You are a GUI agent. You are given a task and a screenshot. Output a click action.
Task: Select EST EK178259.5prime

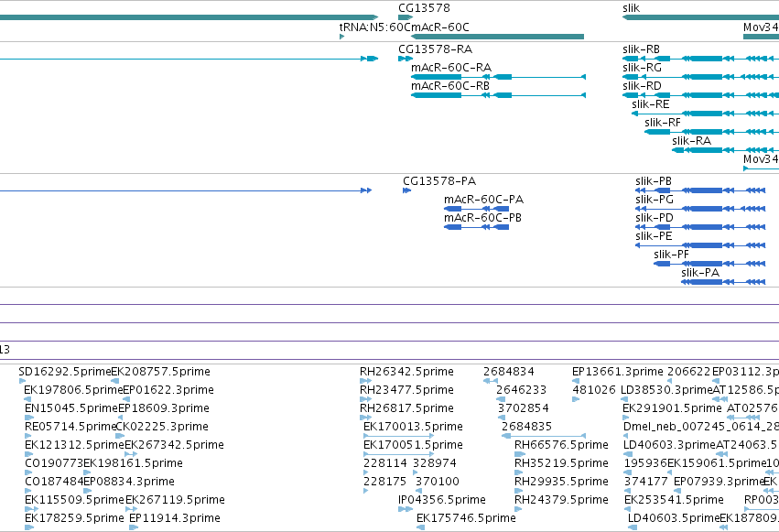(74, 518)
